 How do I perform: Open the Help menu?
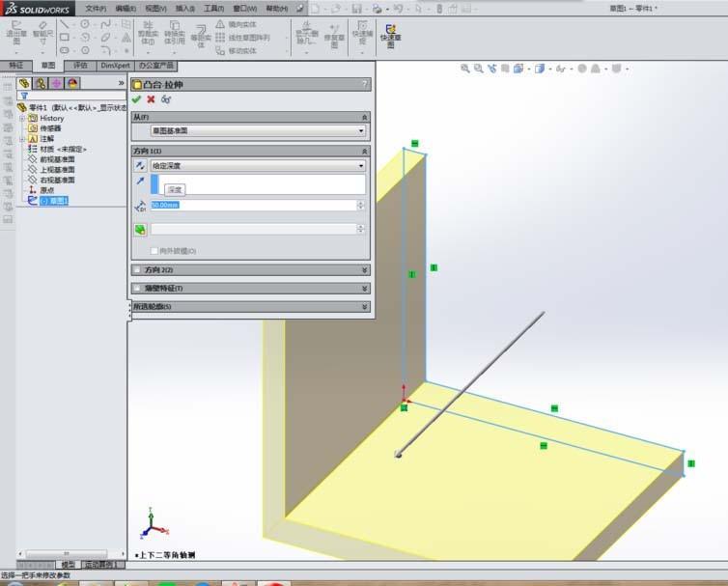pyautogui.click(x=276, y=9)
